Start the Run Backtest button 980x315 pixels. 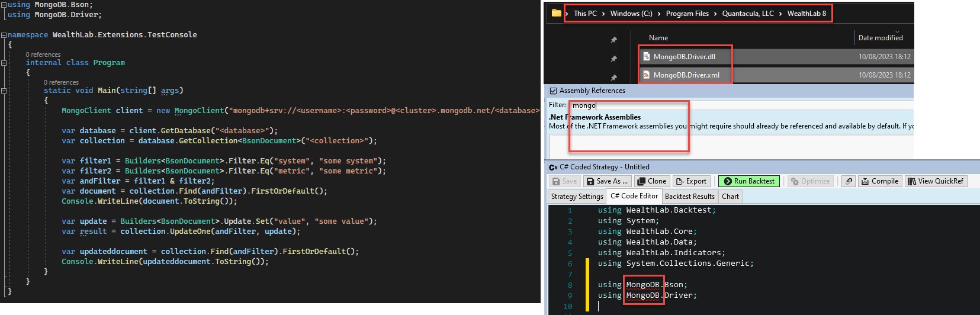pos(749,181)
